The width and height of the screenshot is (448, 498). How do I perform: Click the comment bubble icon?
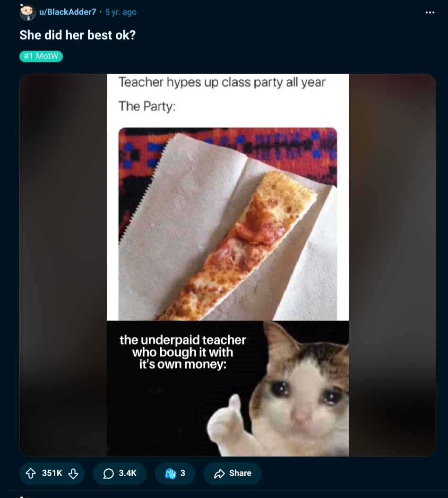tap(108, 473)
